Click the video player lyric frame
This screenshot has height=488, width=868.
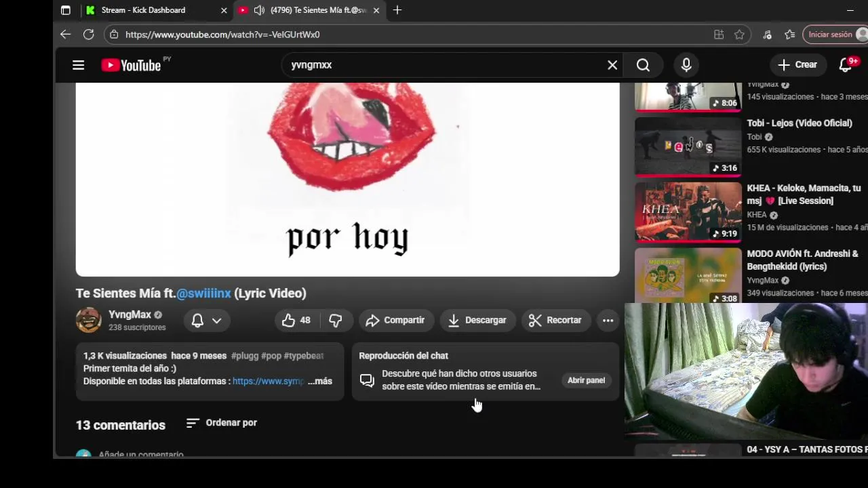click(x=347, y=180)
